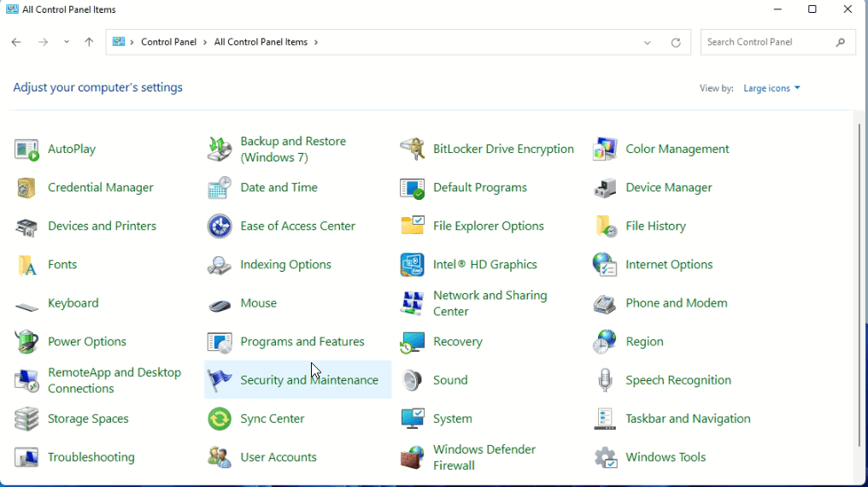This screenshot has height=487, width=868.
Task: Focus the Search Control Panel field
Action: click(x=777, y=42)
